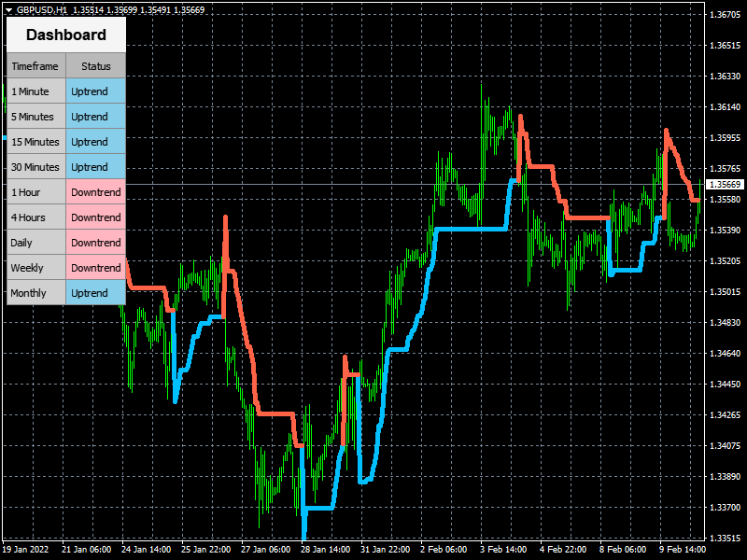Click the 28 Jan 14:00 time label

[325, 550]
